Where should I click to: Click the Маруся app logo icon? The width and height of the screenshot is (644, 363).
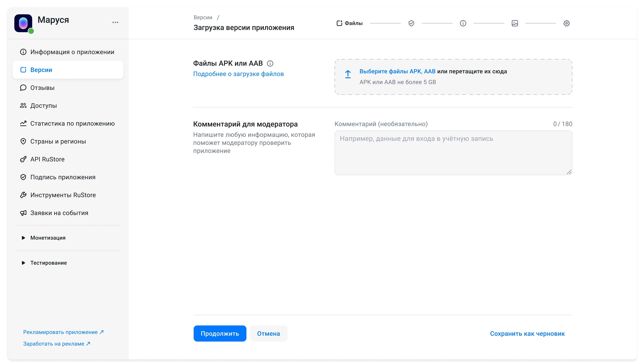coord(23,23)
